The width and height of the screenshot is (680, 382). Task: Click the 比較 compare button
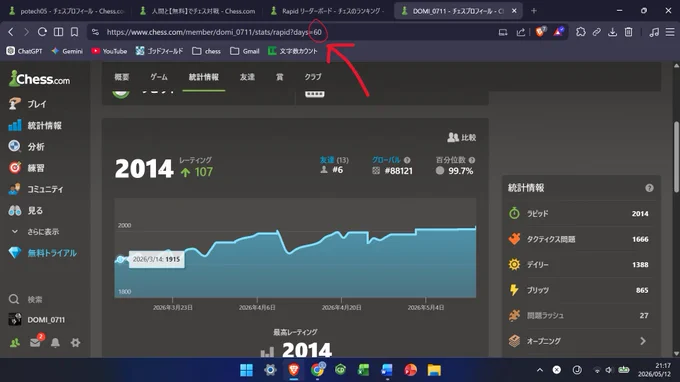[462, 137]
